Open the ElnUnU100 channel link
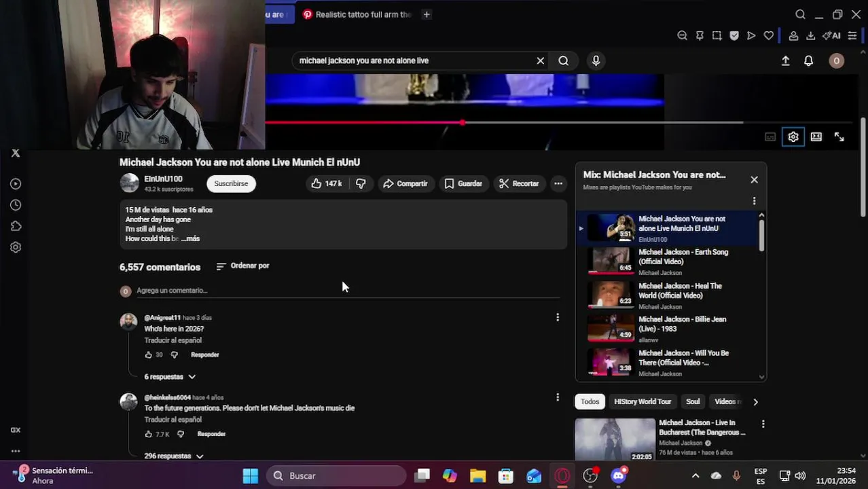Viewport: 868px width, 489px height. tap(163, 179)
